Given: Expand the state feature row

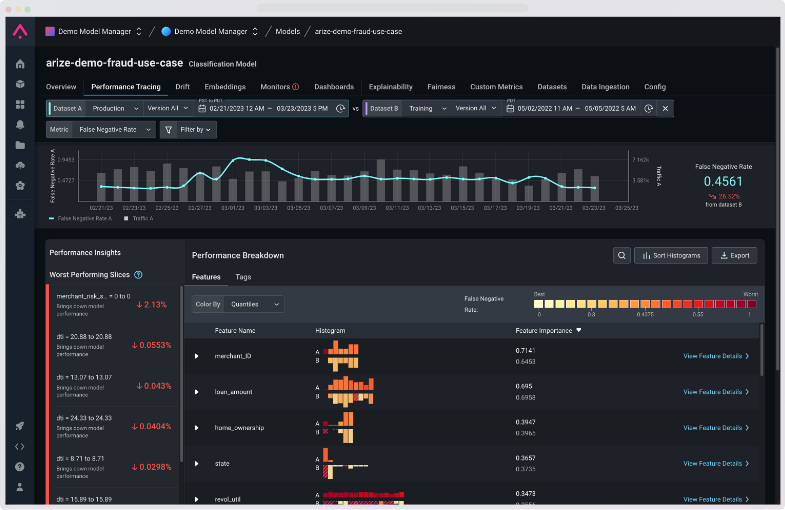Looking at the screenshot, I should click(197, 464).
